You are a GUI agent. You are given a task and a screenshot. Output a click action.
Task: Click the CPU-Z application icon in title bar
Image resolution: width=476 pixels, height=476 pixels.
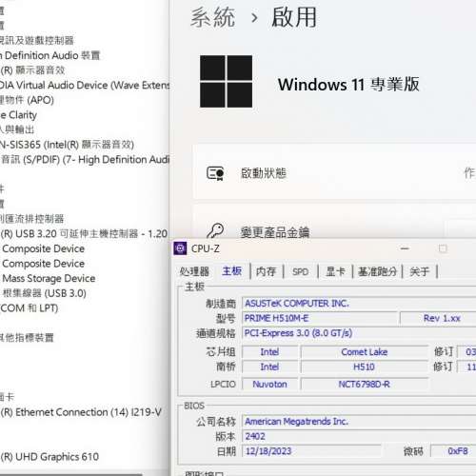point(180,248)
